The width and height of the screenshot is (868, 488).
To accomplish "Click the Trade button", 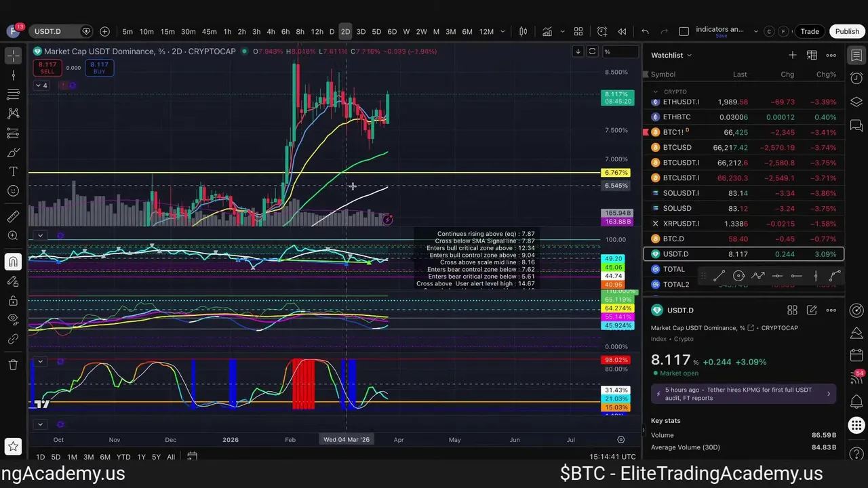I will pos(810,31).
